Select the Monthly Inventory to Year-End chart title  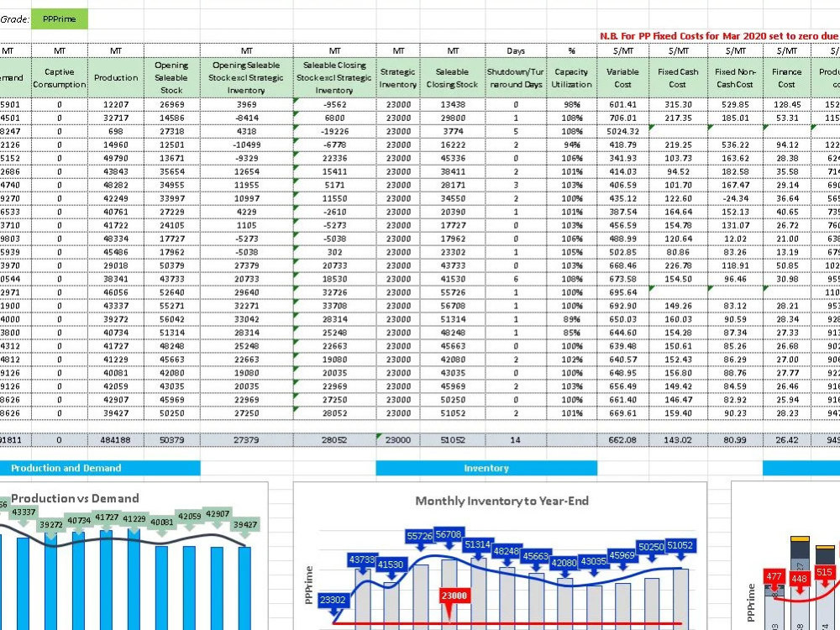pyautogui.click(x=503, y=500)
